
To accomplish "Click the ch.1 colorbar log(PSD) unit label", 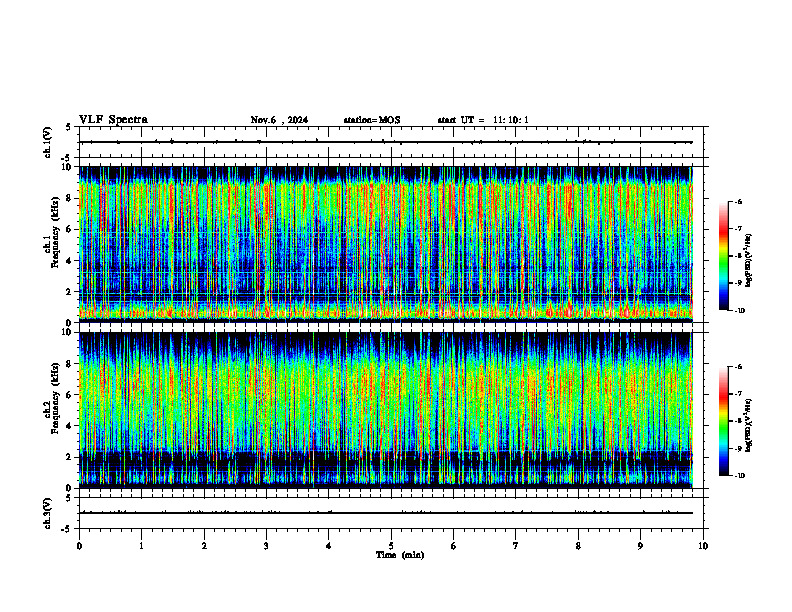I will click(749, 261).
